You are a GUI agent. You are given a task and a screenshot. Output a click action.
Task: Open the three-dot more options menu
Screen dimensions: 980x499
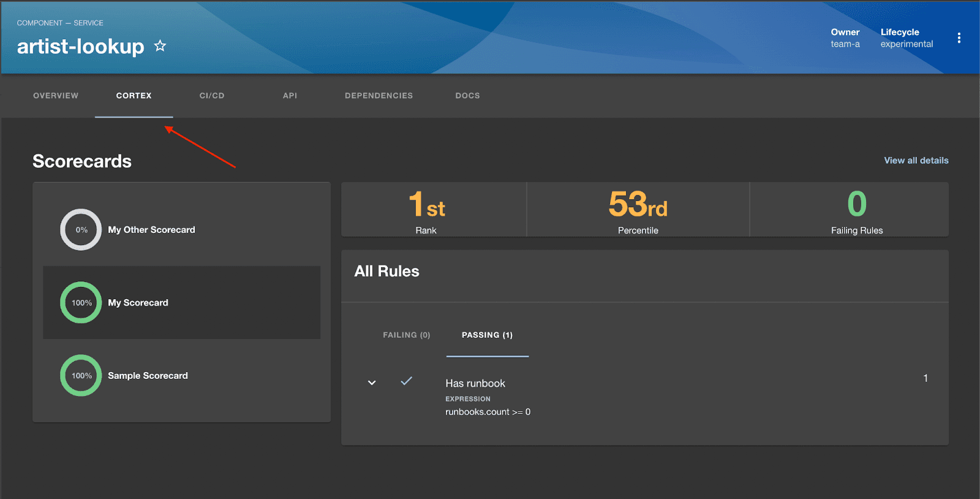(959, 38)
